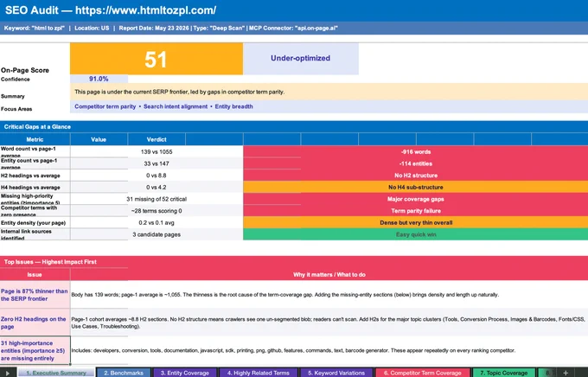Select the 91.0% confidence value

pos(99,79)
